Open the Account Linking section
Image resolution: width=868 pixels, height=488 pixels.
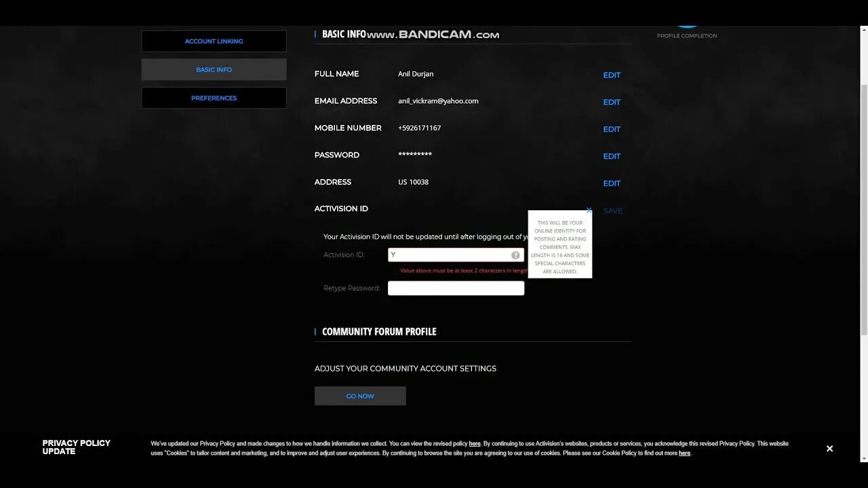click(214, 41)
